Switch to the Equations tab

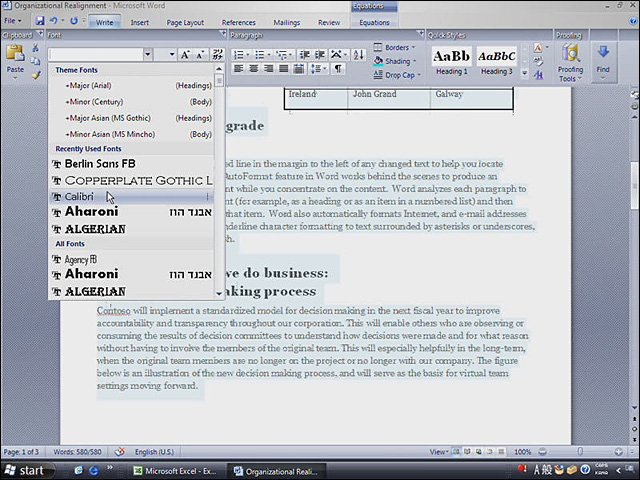[x=374, y=22]
